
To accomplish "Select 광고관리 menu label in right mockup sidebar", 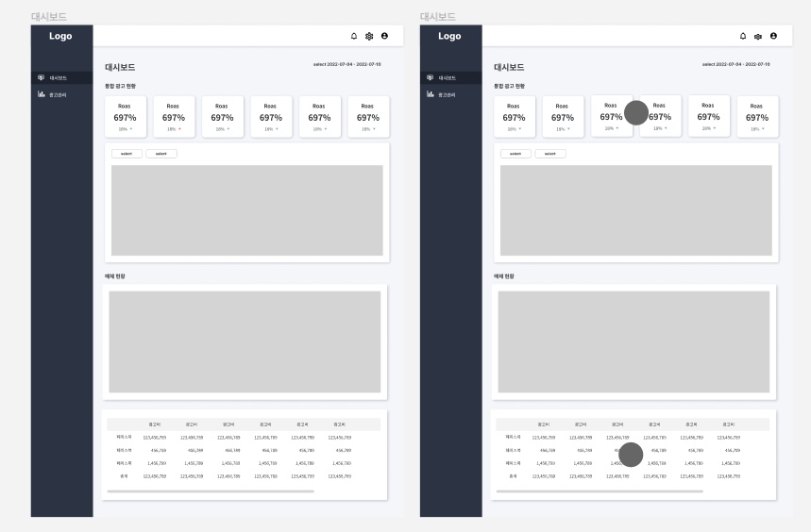I will (447, 95).
